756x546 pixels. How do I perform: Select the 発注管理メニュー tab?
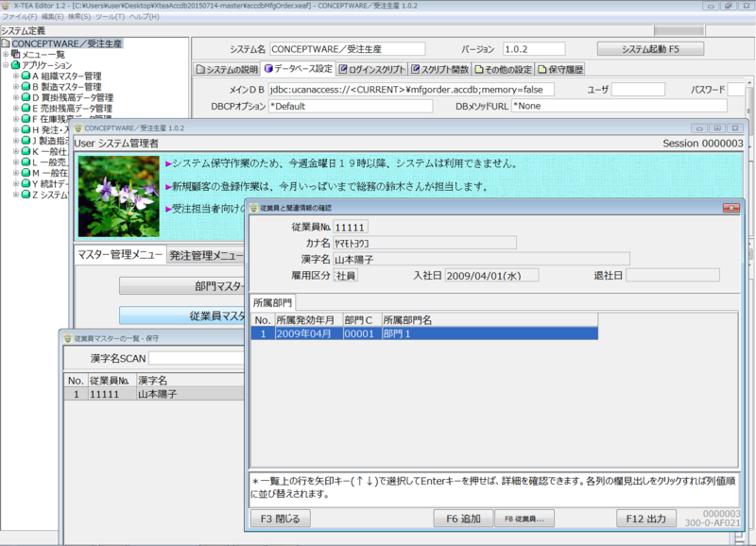(x=206, y=255)
